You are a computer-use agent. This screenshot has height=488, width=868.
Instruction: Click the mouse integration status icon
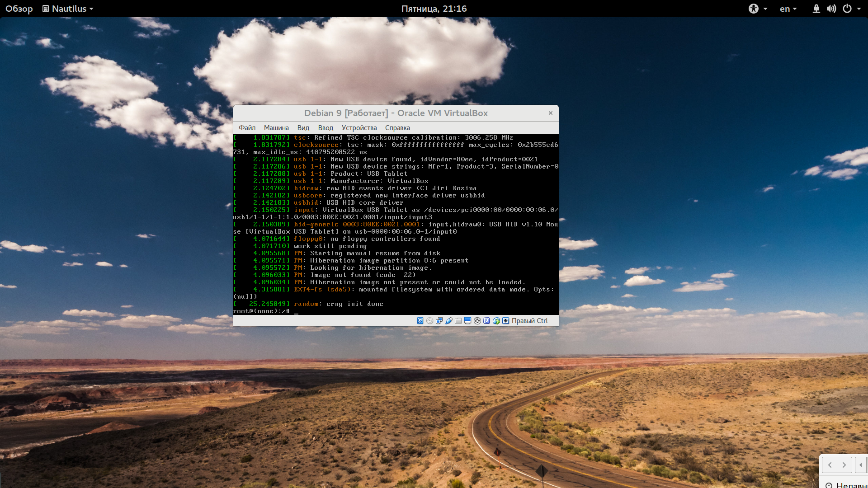pyautogui.click(x=496, y=321)
